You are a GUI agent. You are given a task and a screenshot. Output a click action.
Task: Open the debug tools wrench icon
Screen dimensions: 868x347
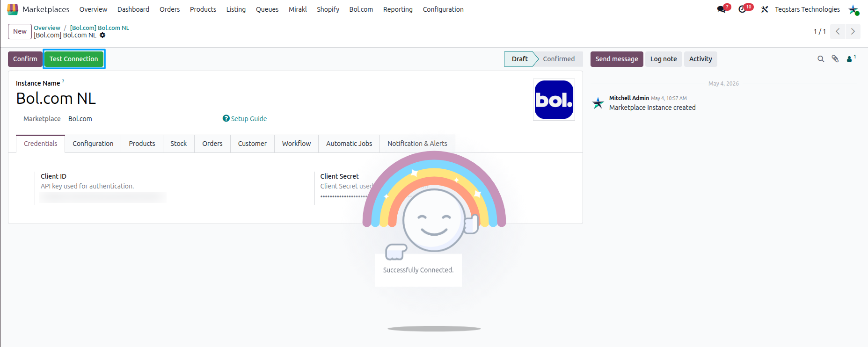click(x=765, y=9)
